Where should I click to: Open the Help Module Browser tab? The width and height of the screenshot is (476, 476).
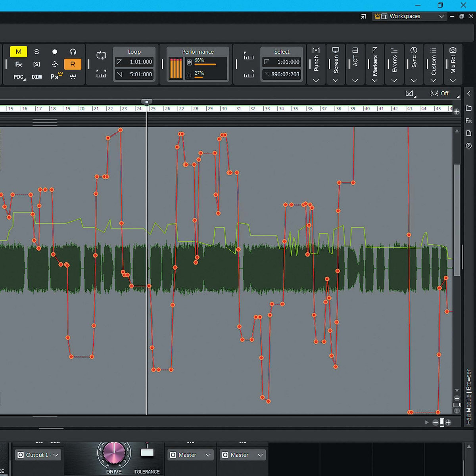tap(468, 397)
